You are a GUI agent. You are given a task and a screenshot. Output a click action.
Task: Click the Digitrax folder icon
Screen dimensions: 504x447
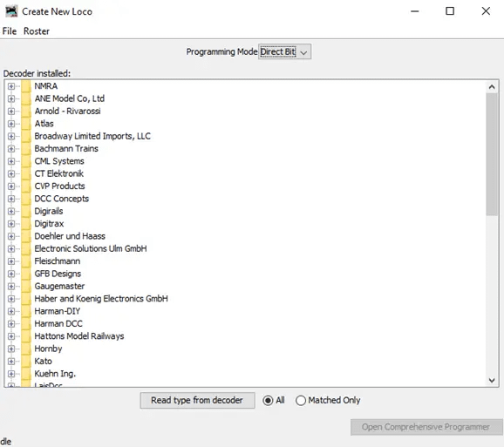click(26, 223)
